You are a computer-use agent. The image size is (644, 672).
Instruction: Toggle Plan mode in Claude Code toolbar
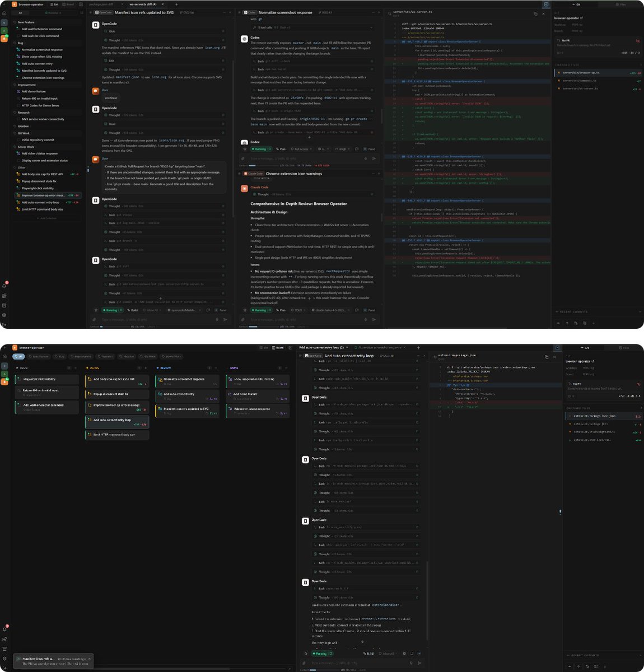point(281,310)
